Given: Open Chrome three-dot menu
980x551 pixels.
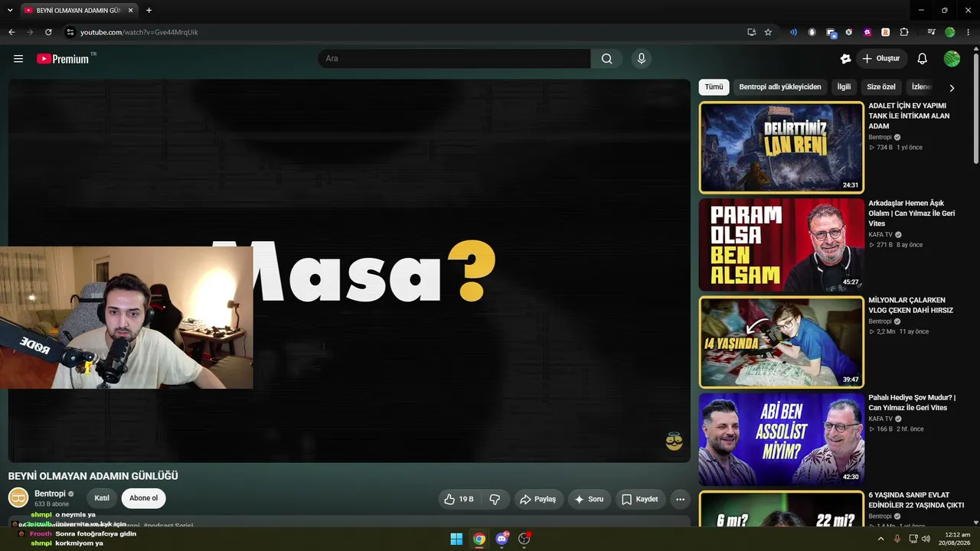Looking at the screenshot, I should (x=969, y=32).
